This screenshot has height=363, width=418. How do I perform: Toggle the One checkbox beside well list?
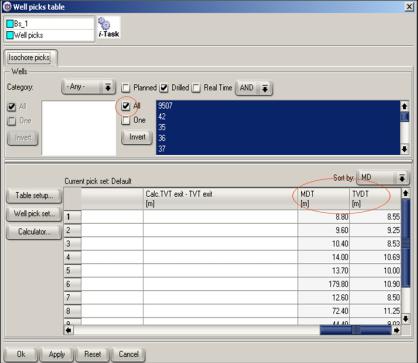(126, 120)
